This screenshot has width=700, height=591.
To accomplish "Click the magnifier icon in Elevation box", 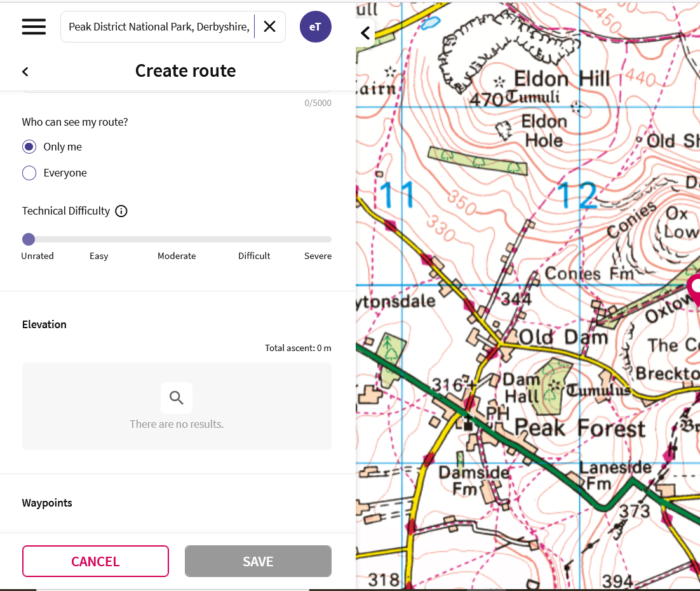I will pyautogui.click(x=177, y=398).
